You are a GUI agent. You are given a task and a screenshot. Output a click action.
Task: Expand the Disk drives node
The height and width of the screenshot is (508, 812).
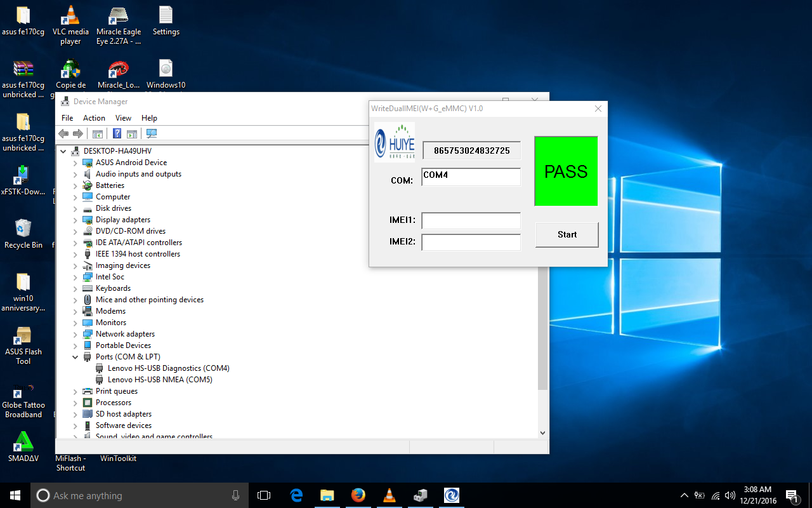pyautogui.click(x=75, y=208)
